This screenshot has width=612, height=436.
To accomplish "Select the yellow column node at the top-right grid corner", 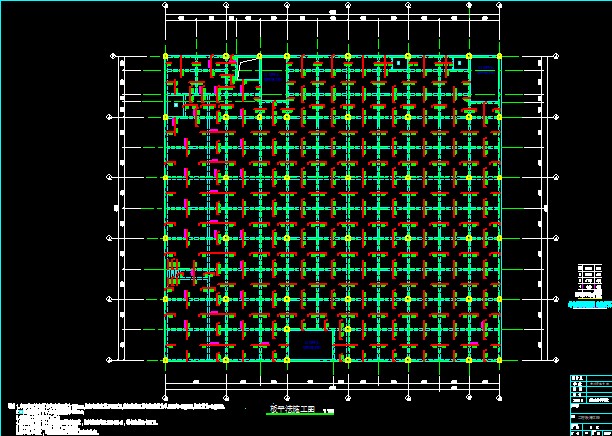I will [499, 57].
